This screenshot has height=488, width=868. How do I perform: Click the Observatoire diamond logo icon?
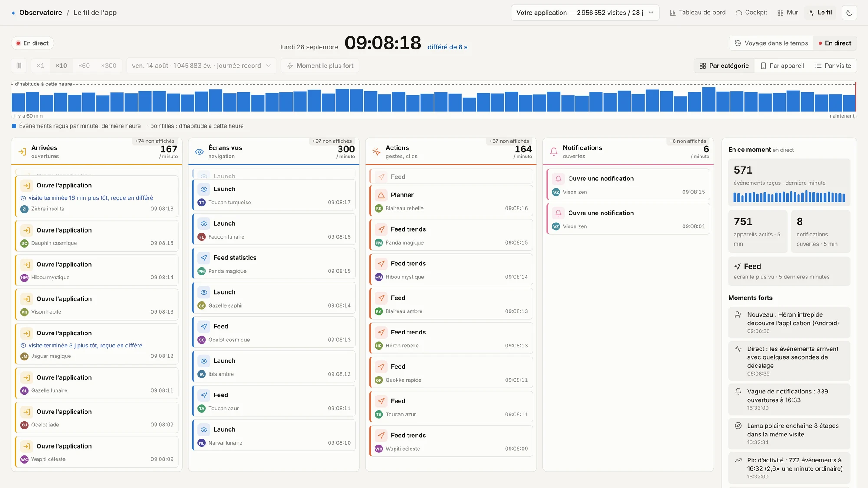13,13
